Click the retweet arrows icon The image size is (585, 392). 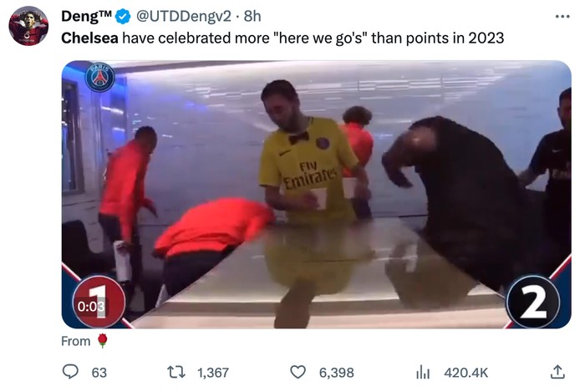[176, 372]
